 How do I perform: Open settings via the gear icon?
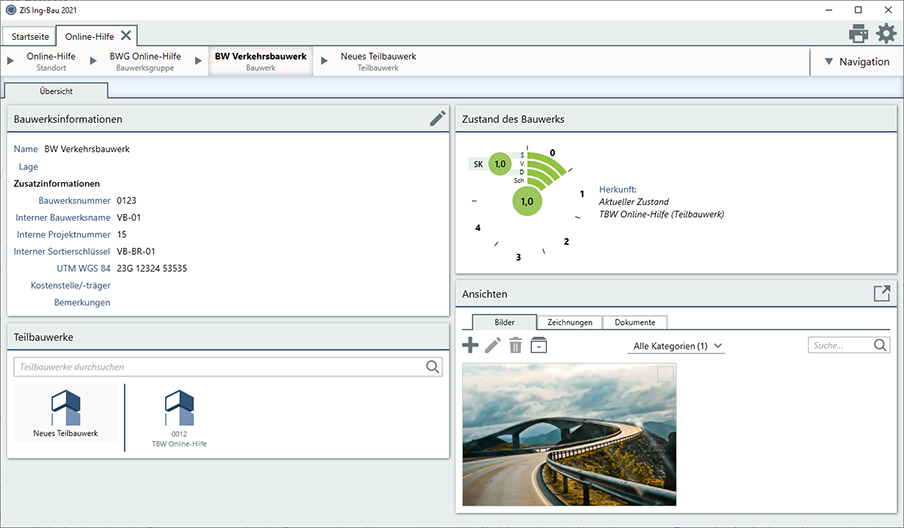886,34
